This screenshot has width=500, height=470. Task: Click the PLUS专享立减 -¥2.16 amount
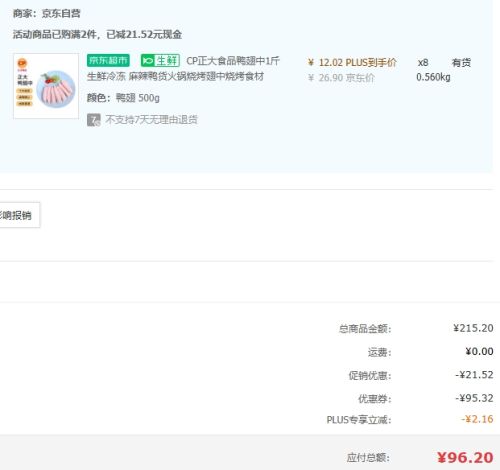[477, 419]
